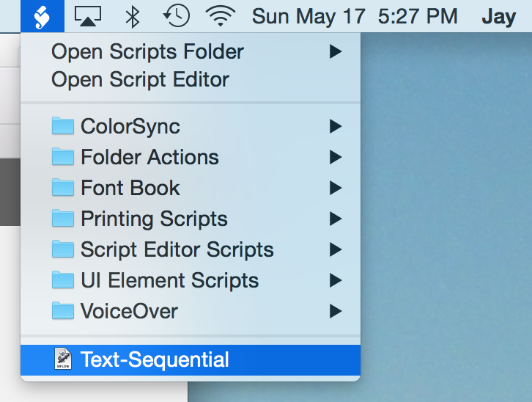Open the Time Machine status icon
Screen dimensions: 532x402
pos(176,16)
